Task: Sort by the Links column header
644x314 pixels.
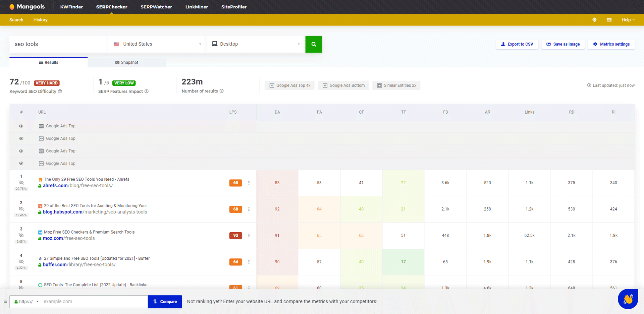Action: [x=530, y=112]
